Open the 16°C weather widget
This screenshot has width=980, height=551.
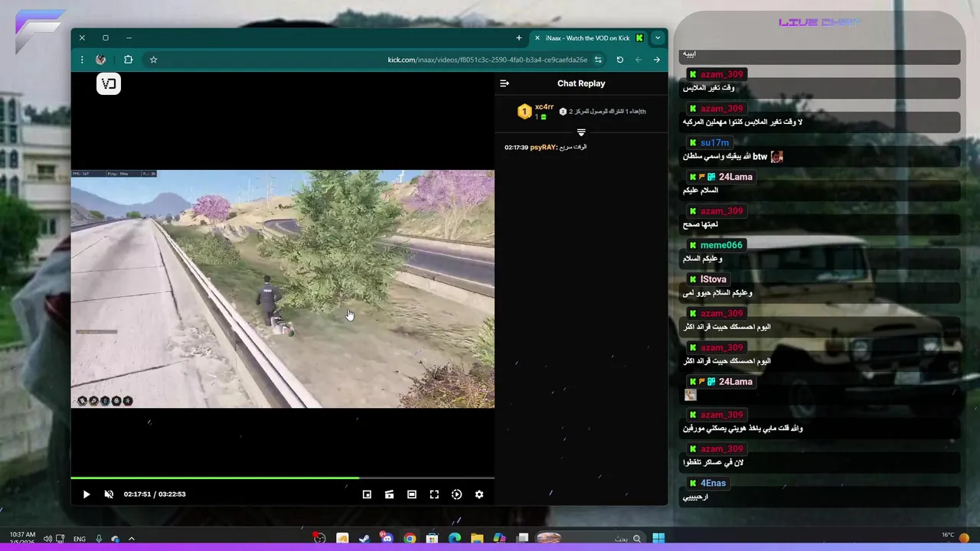955,539
